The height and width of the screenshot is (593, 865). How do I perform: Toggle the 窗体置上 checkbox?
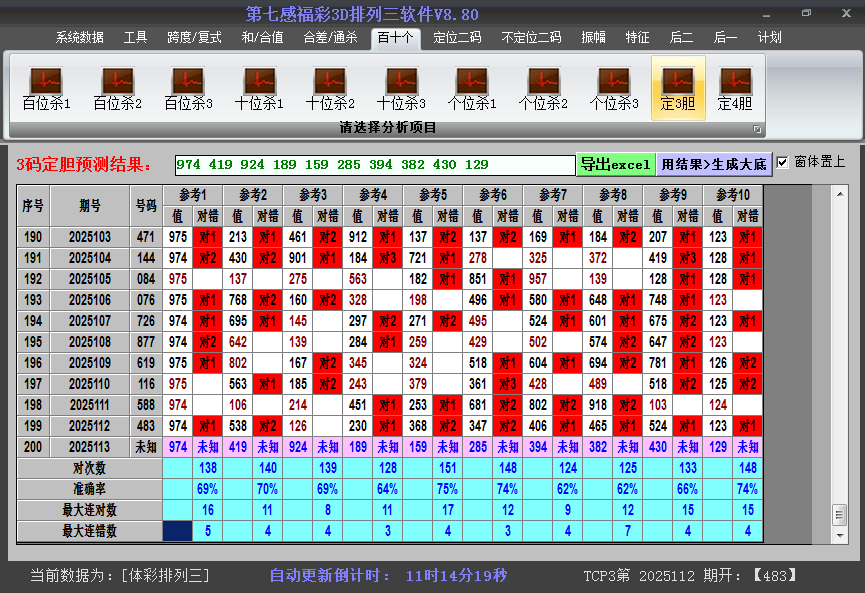click(783, 162)
